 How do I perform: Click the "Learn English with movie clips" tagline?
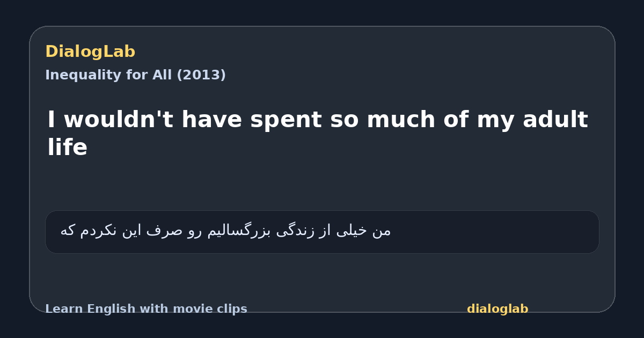pos(146,309)
